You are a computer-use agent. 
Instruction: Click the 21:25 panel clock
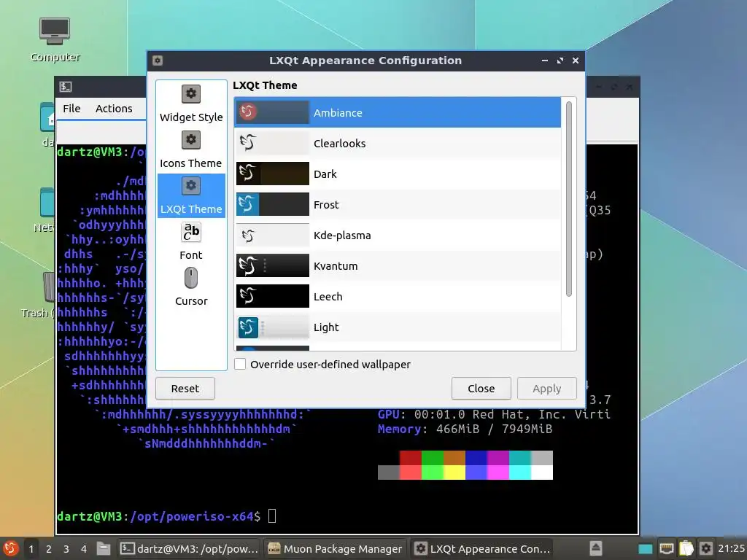pyautogui.click(x=731, y=548)
